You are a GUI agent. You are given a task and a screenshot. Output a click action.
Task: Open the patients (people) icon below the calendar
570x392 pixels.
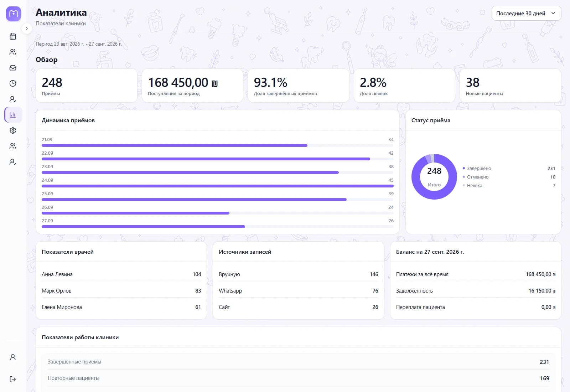(x=13, y=52)
